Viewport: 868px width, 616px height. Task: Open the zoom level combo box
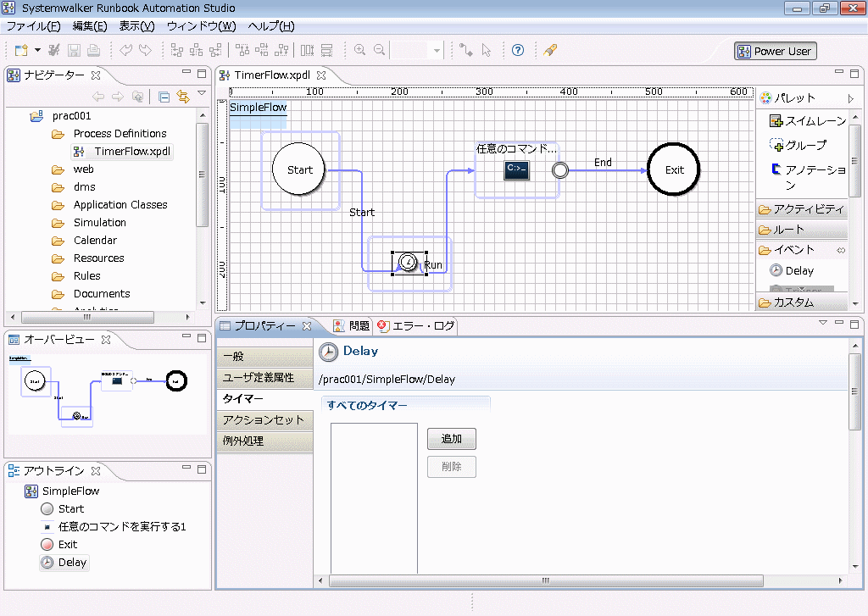[417, 50]
